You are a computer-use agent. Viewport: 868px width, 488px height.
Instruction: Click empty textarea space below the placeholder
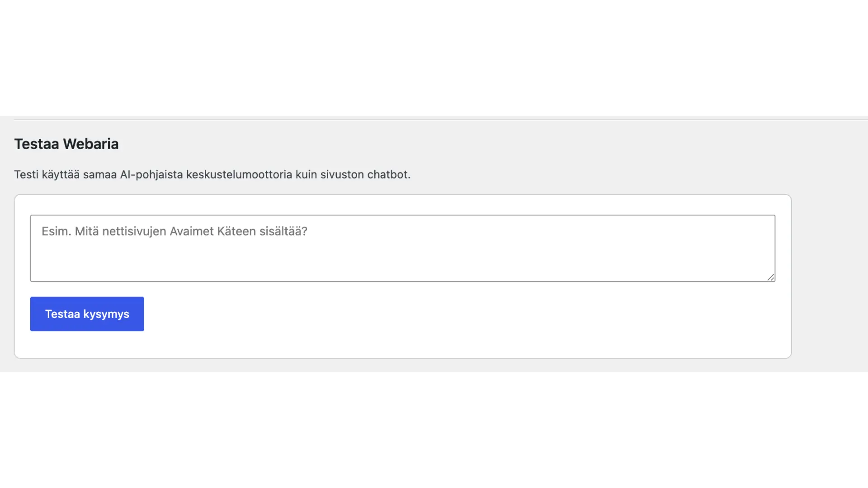(x=402, y=262)
